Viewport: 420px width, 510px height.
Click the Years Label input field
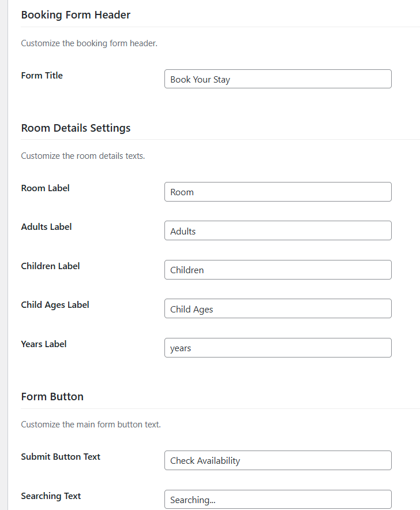pyautogui.click(x=278, y=347)
